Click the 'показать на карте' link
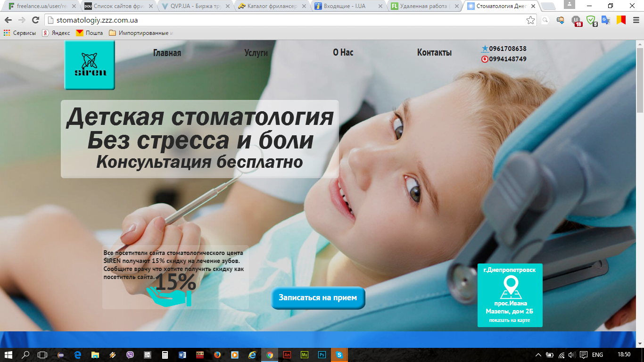The width and height of the screenshot is (644, 362). click(x=510, y=321)
